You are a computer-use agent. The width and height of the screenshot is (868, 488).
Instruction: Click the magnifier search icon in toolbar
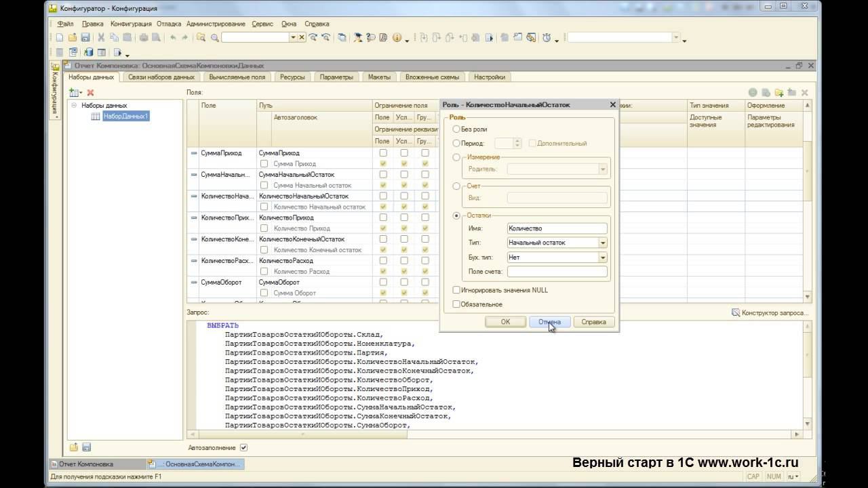pos(214,38)
